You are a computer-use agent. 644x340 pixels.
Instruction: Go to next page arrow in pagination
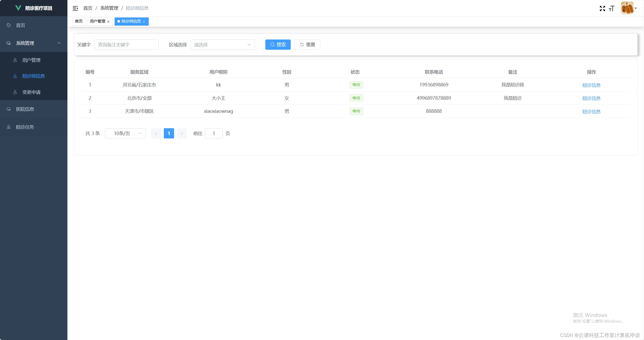[182, 133]
